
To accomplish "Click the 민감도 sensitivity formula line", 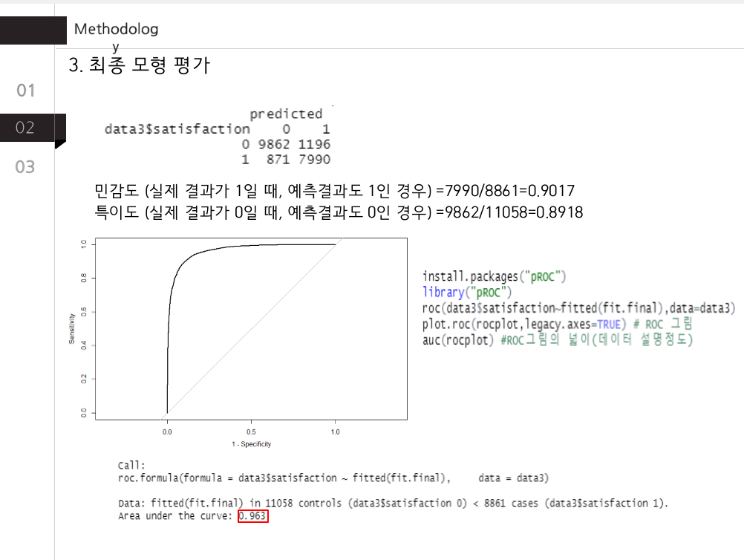I will [x=335, y=191].
